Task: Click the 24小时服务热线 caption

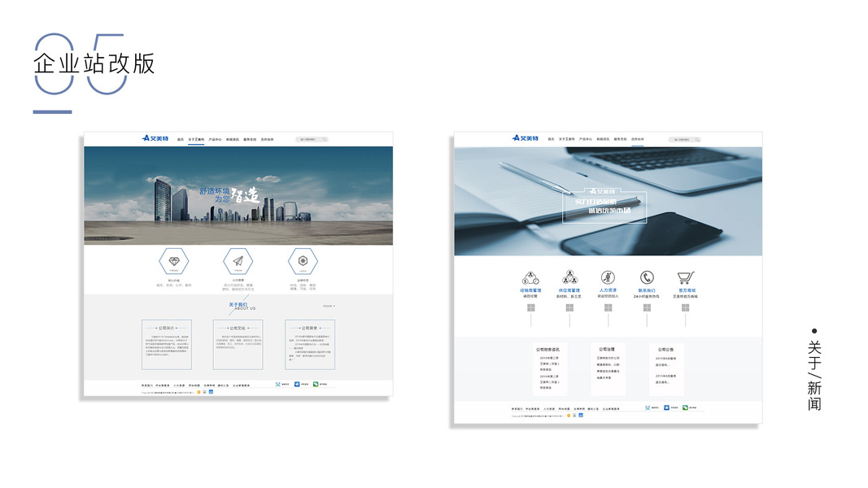Action: 647,297
